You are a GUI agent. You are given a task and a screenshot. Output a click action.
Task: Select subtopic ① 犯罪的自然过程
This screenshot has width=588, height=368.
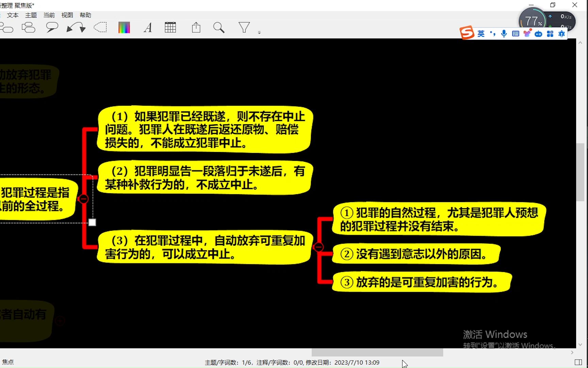pos(439,219)
